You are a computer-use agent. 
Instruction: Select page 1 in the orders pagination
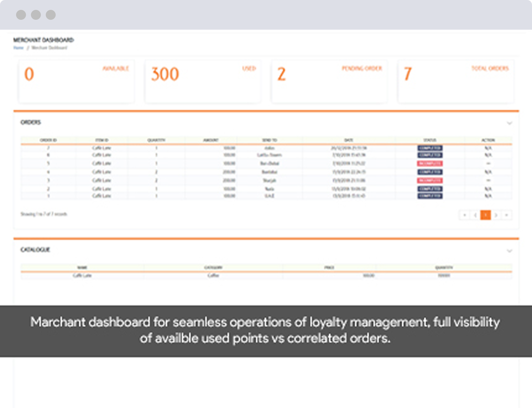pos(486,215)
